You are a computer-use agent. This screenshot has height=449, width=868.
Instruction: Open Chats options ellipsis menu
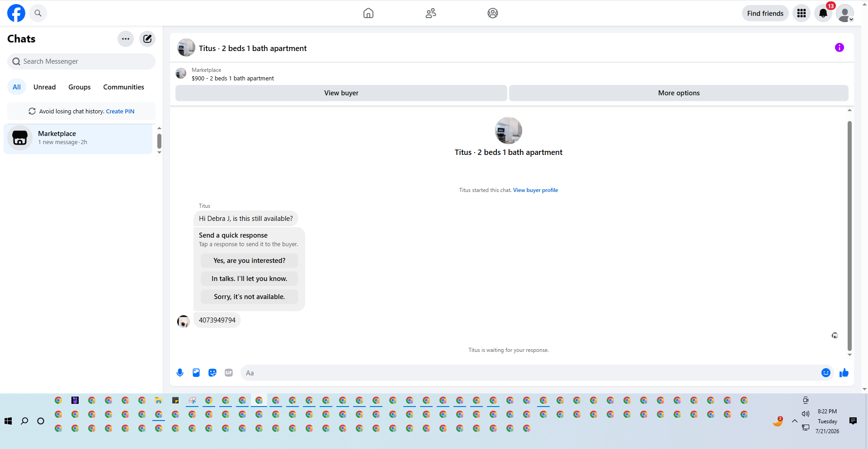(x=126, y=39)
